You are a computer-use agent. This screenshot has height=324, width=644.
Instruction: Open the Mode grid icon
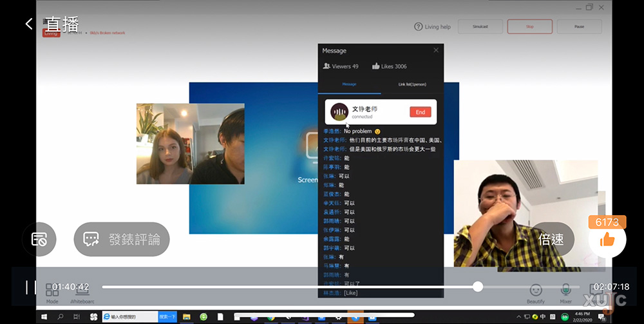pos(52,291)
